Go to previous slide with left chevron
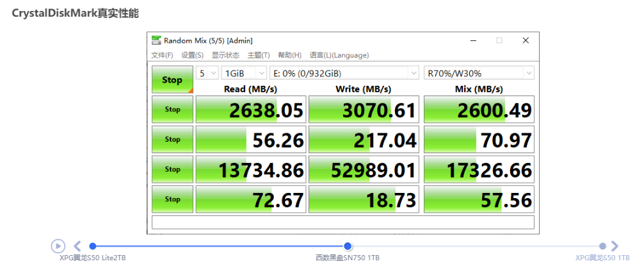The height and width of the screenshot is (275, 644). point(77,246)
